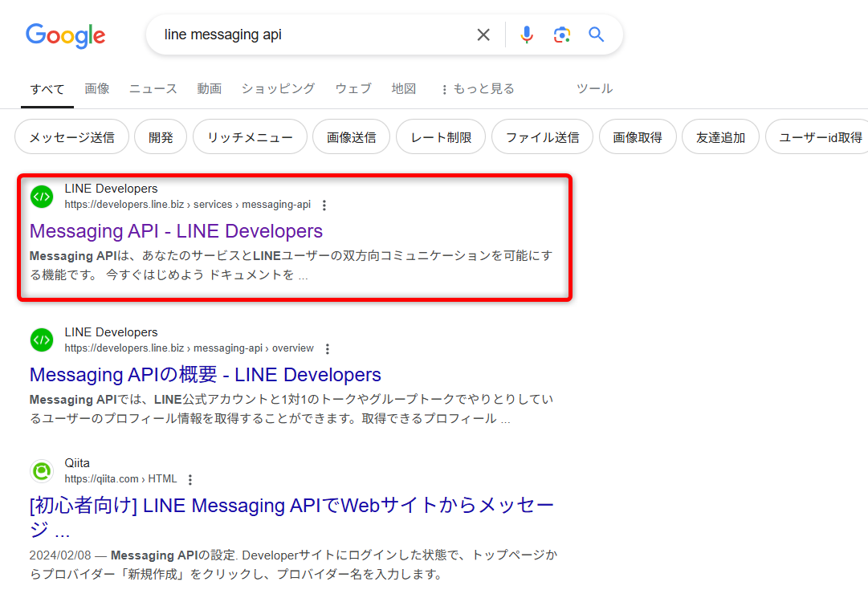Image resolution: width=868 pixels, height=602 pixels.
Task: Switch to the 動画 tab
Action: (209, 88)
